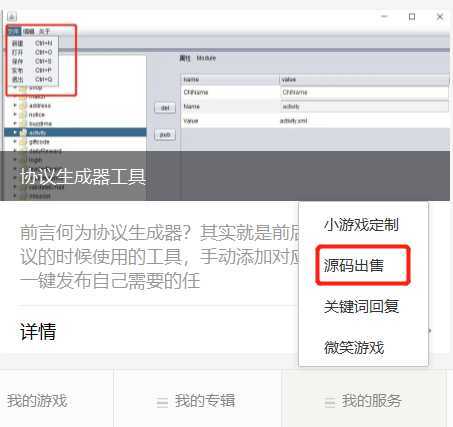Expand the address node arrow
Viewport: 453px width, 427px height.
pyautogui.click(x=15, y=105)
